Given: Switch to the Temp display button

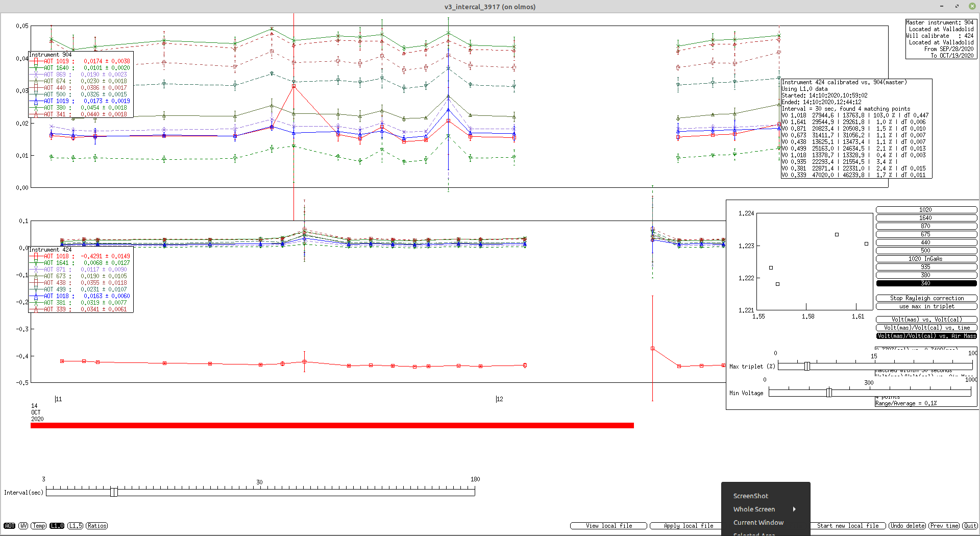Looking at the screenshot, I should point(39,526).
